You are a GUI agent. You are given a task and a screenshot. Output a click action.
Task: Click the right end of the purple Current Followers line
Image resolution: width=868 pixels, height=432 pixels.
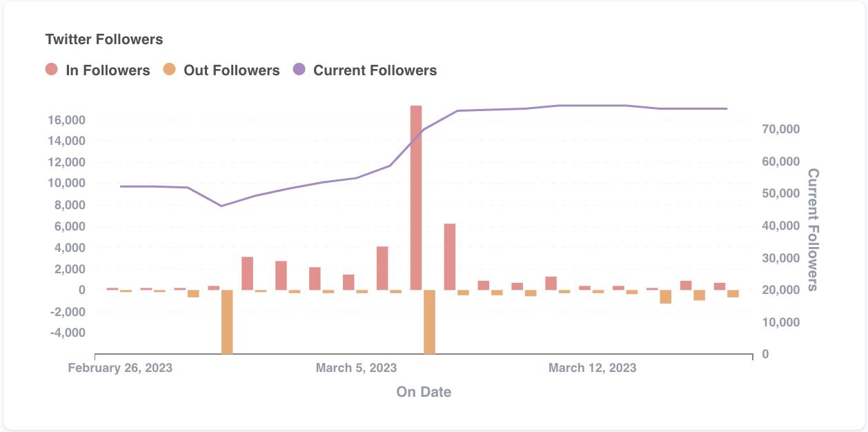(x=727, y=108)
